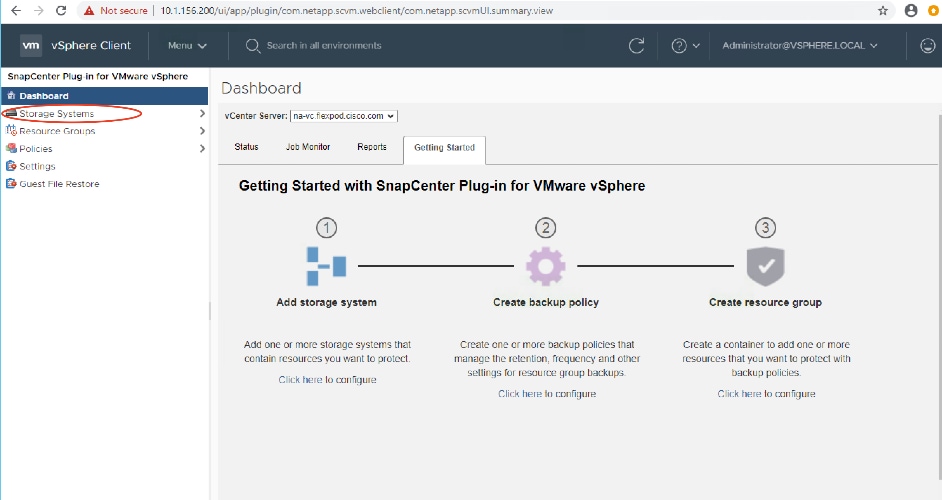Click the vSphere refresh icon
The width and height of the screenshot is (942, 500).
coord(636,46)
